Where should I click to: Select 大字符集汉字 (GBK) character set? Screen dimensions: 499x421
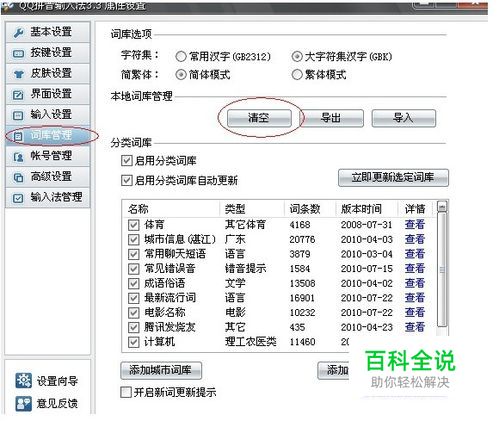pos(297,57)
